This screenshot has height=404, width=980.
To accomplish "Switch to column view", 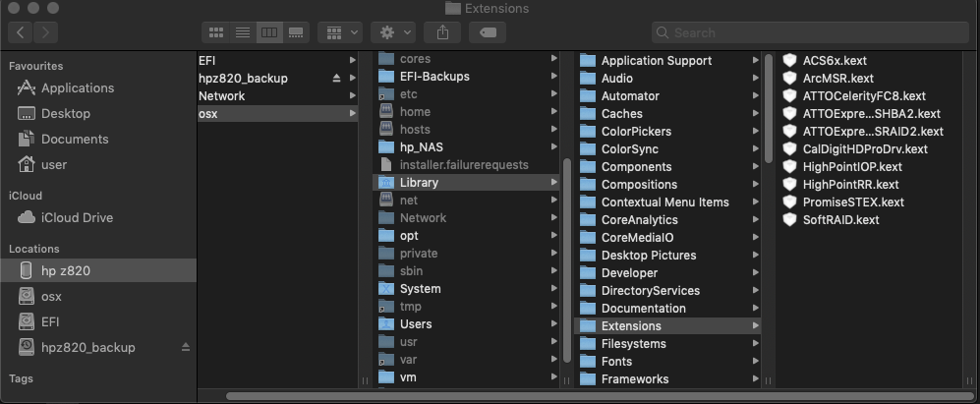I will (x=269, y=32).
